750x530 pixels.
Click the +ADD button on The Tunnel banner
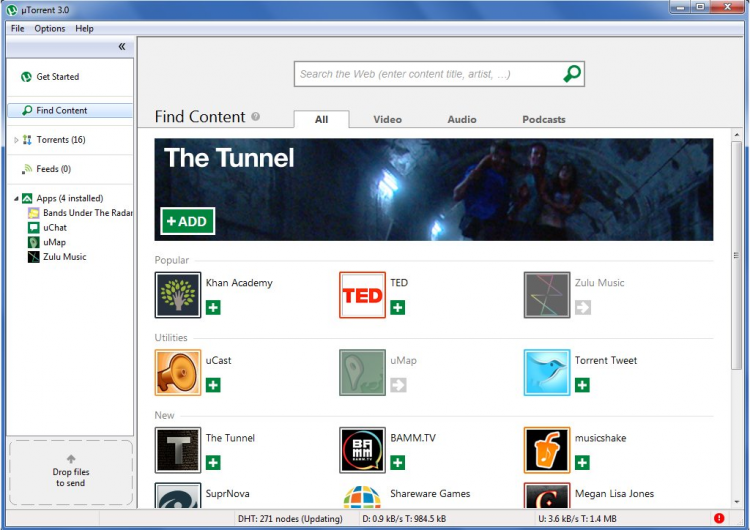point(188,221)
